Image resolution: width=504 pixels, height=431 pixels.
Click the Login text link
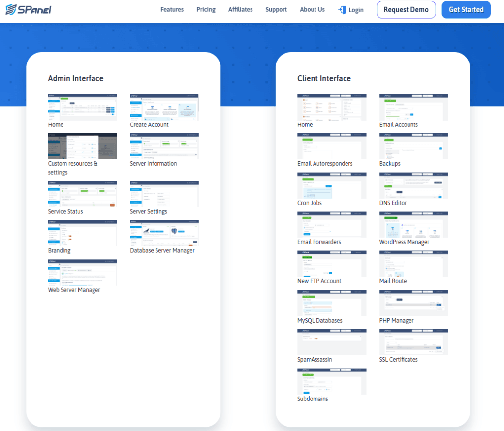pyautogui.click(x=356, y=10)
